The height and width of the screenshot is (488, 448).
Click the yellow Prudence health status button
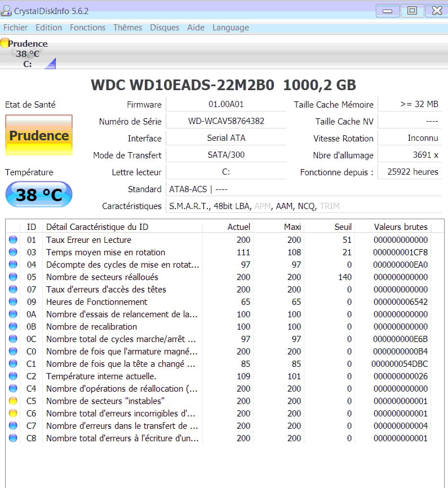coord(39,135)
